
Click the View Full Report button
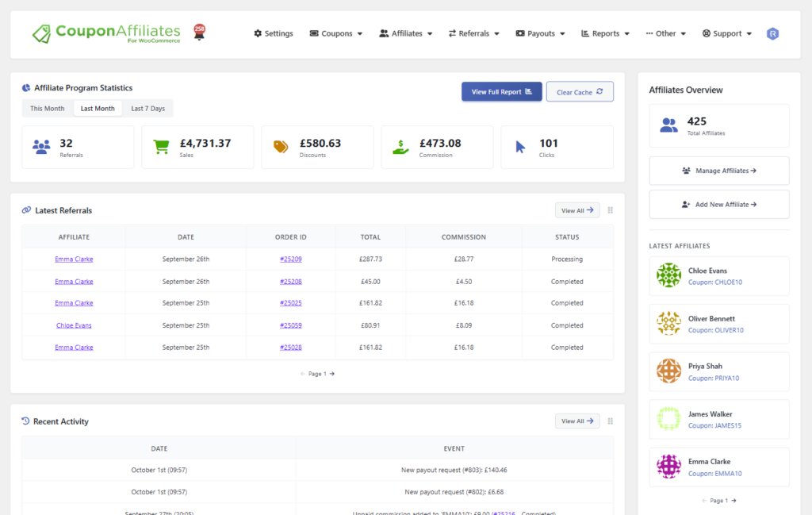click(x=502, y=92)
